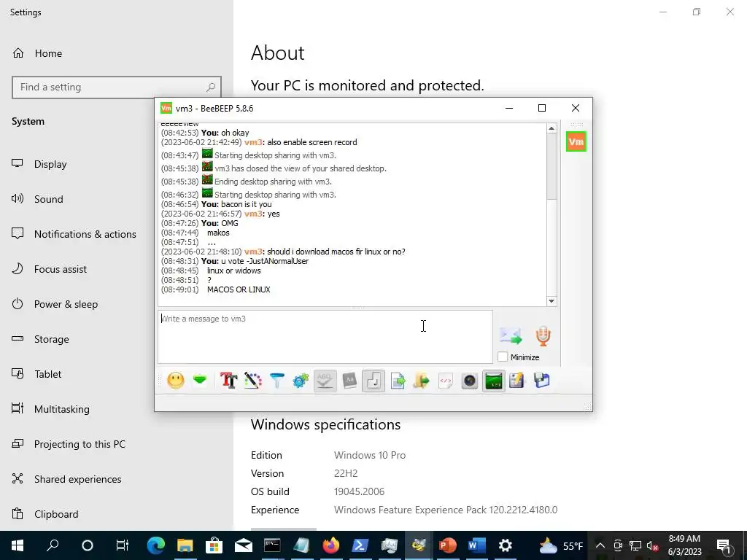Send the message with the envelope arrow button
The width and height of the screenshot is (747, 560).
click(511, 335)
